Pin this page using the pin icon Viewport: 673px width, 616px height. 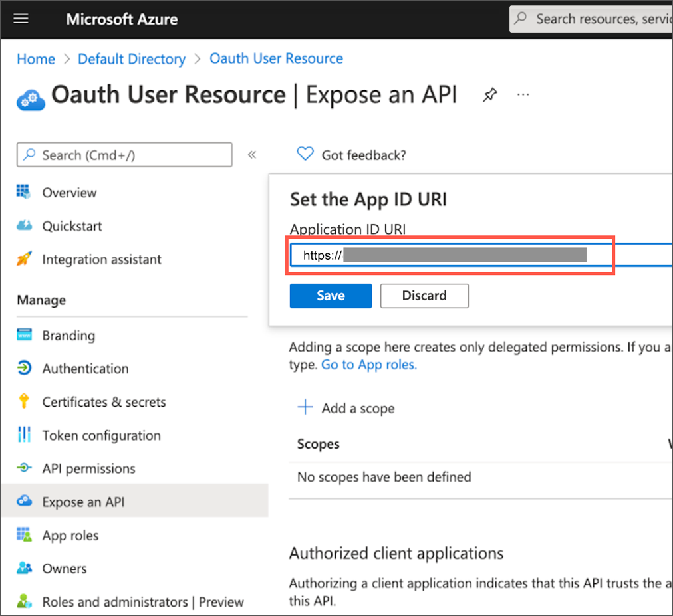(x=490, y=94)
